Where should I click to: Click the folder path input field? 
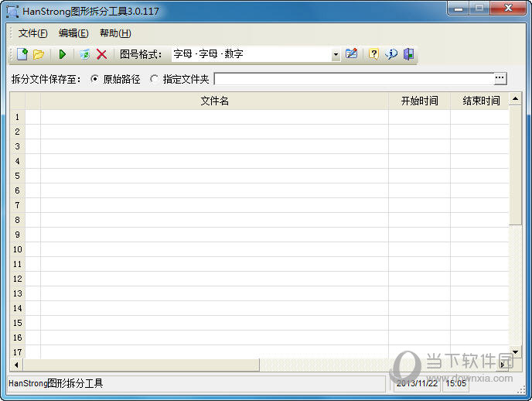point(354,79)
